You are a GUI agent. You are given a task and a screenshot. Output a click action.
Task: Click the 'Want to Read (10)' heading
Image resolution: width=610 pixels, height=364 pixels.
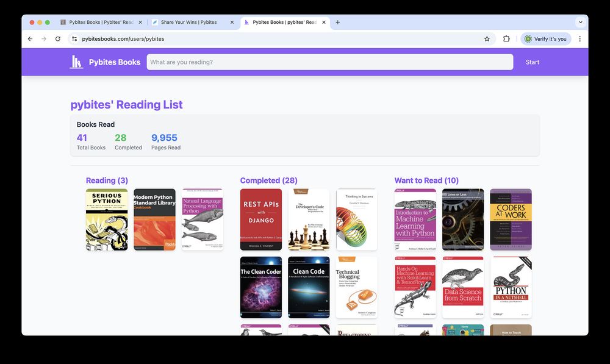(426, 180)
